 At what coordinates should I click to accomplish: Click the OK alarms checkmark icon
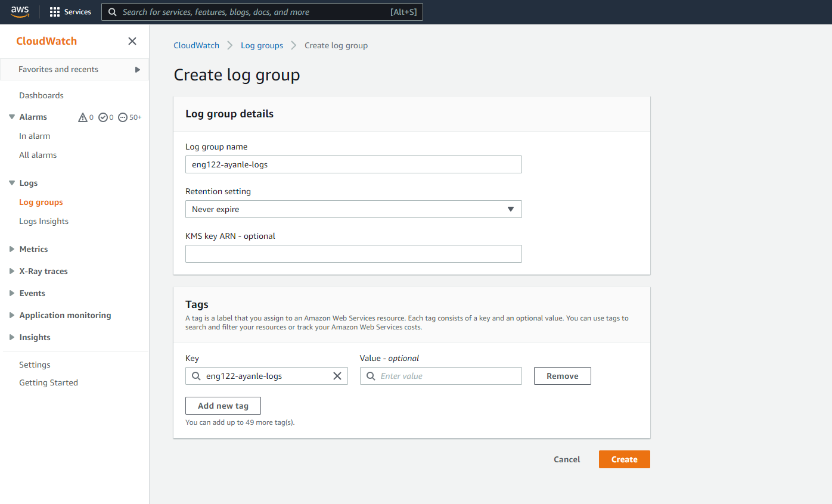(103, 117)
